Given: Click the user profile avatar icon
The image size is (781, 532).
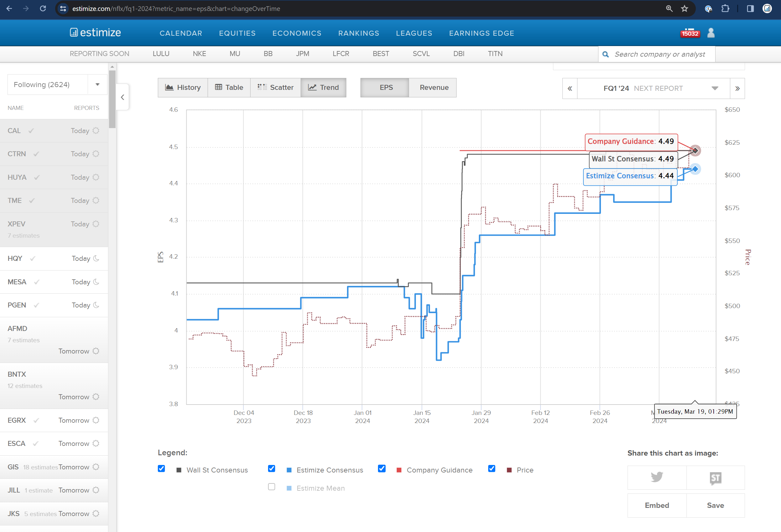Looking at the screenshot, I should coord(711,33).
